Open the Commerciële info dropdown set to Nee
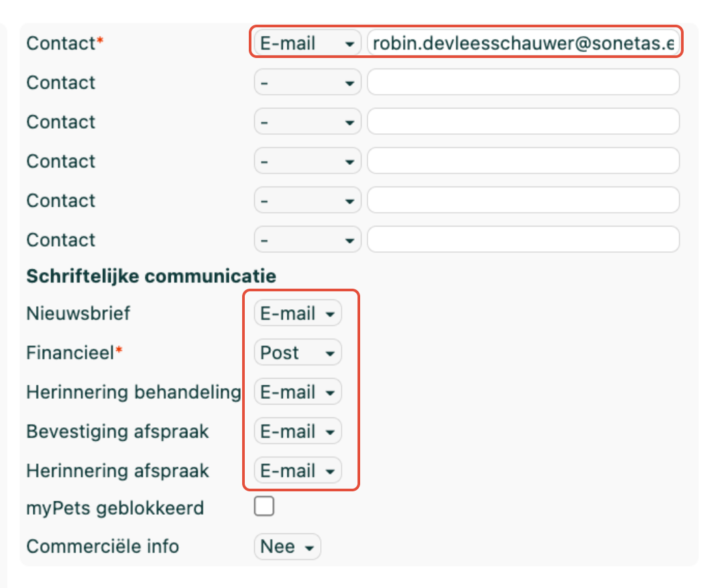 click(287, 547)
